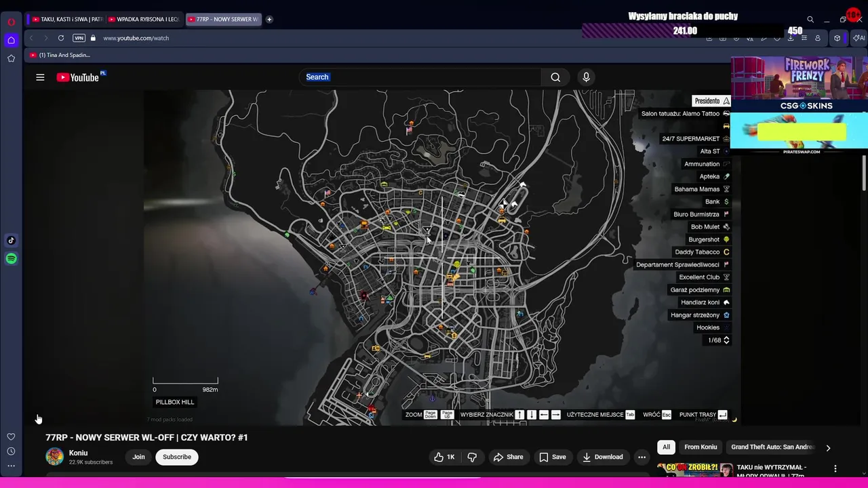Click the YouTube search input field

tap(420, 77)
